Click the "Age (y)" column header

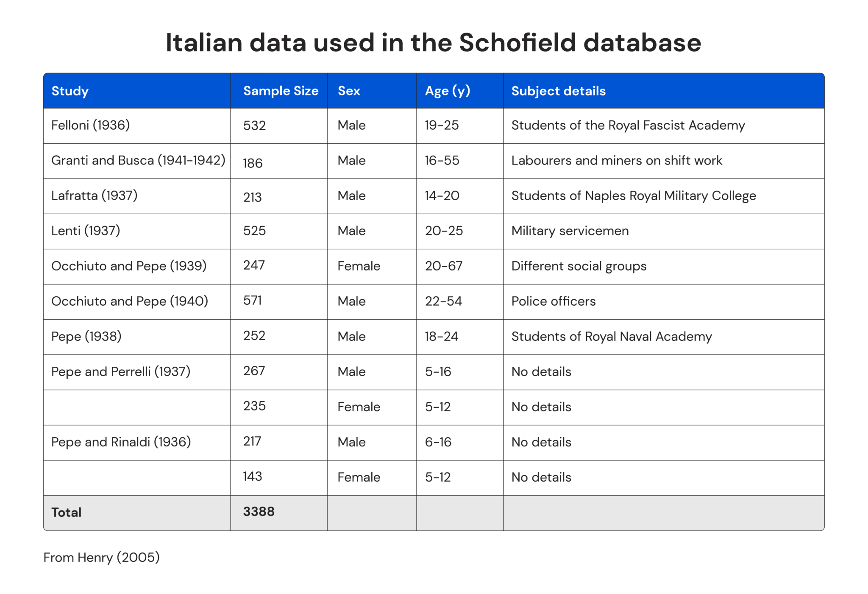click(448, 91)
